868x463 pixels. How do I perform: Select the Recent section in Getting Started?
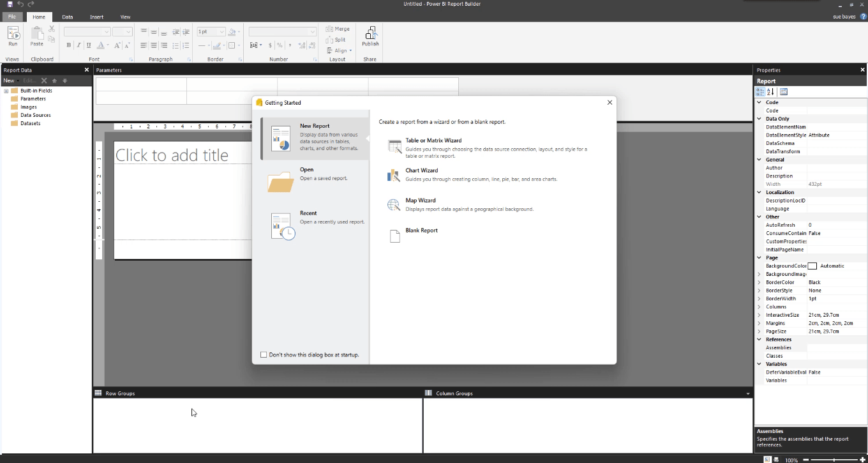click(315, 225)
